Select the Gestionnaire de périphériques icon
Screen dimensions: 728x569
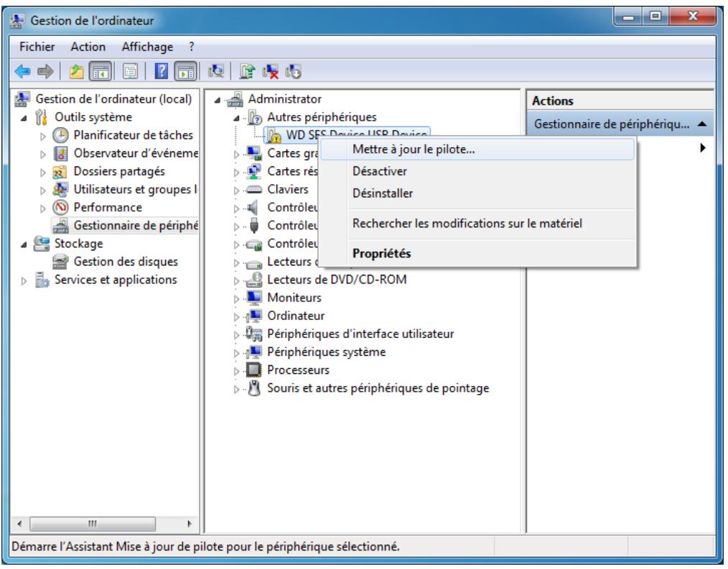[60, 225]
